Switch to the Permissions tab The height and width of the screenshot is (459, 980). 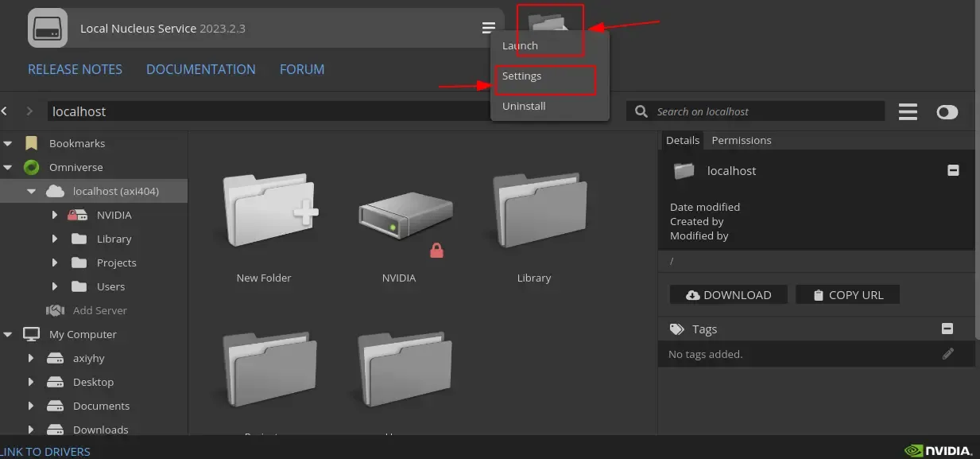point(741,140)
